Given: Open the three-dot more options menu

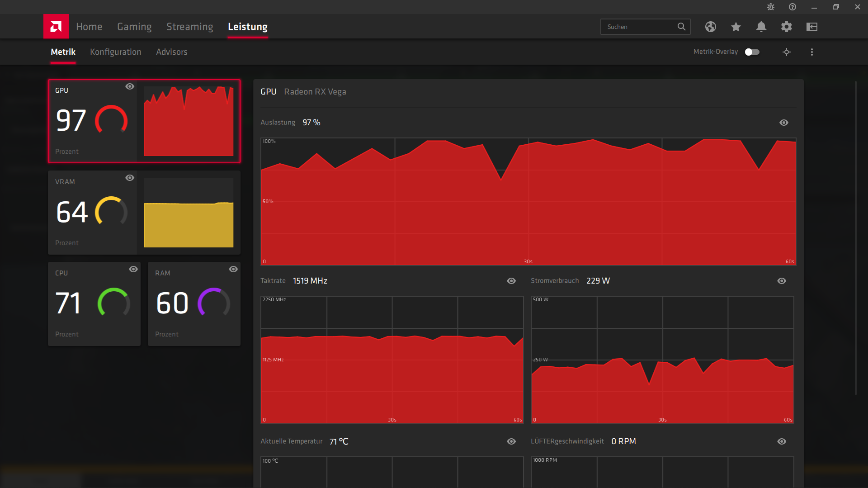Looking at the screenshot, I should (812, 52).
